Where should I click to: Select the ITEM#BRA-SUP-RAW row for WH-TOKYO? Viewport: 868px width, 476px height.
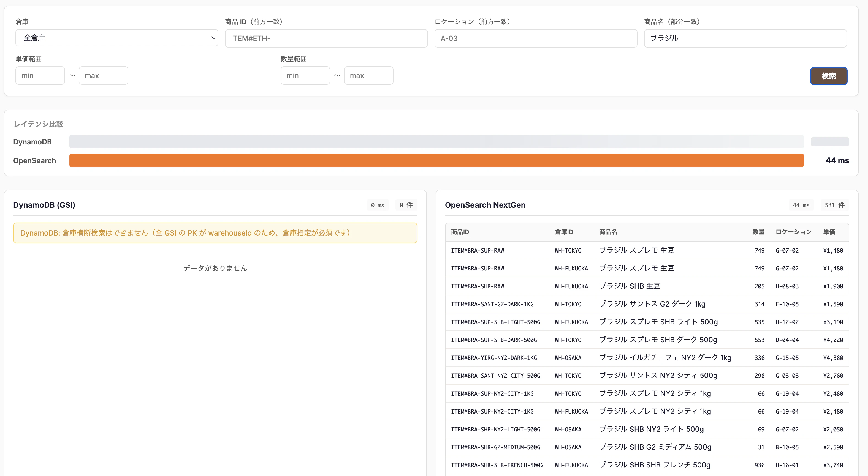(x=647, y=250)
